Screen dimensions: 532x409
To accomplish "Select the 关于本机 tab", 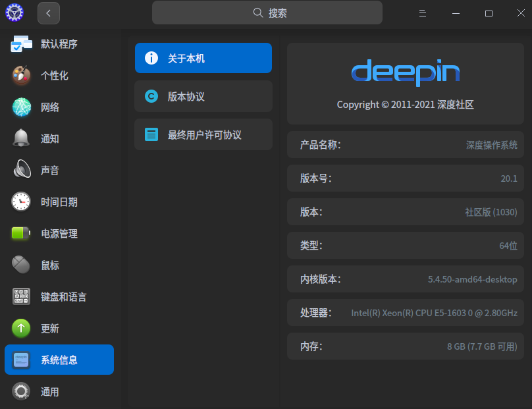I will (x=203, y=58).
